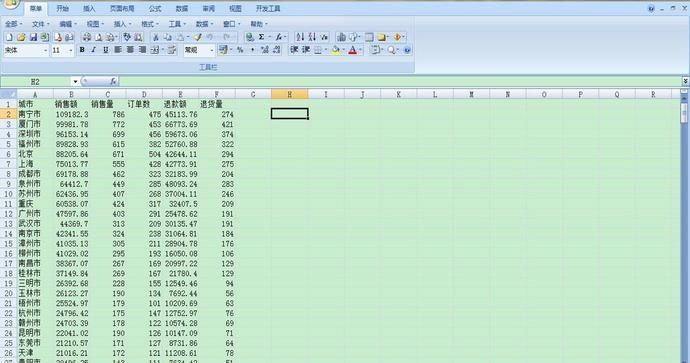Open the 格式 dropdown menu
Image resolution: width=690 pixels, height=363 pixels.
point(150,24)
